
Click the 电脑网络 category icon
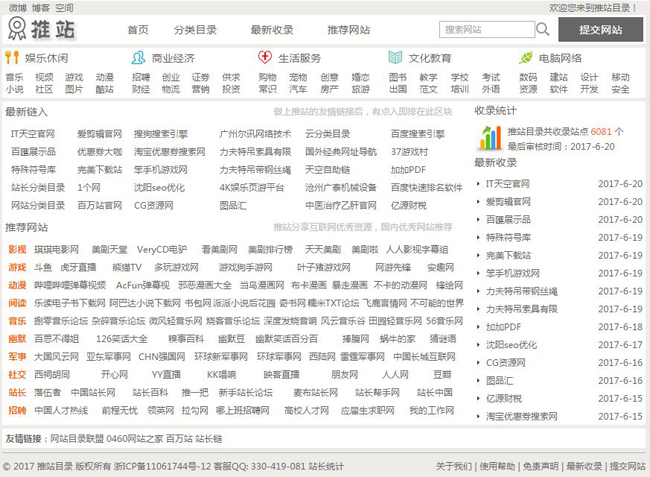point(524,58)
